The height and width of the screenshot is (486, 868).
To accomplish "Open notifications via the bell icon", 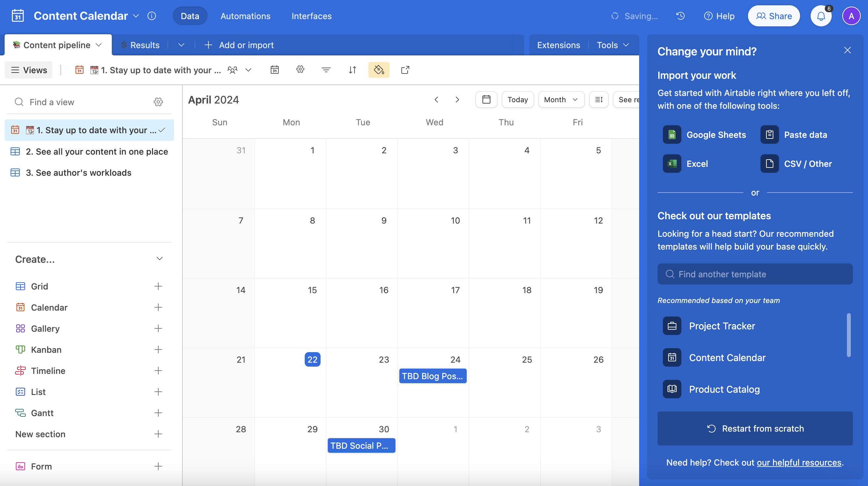I will (x=821, y=16).
